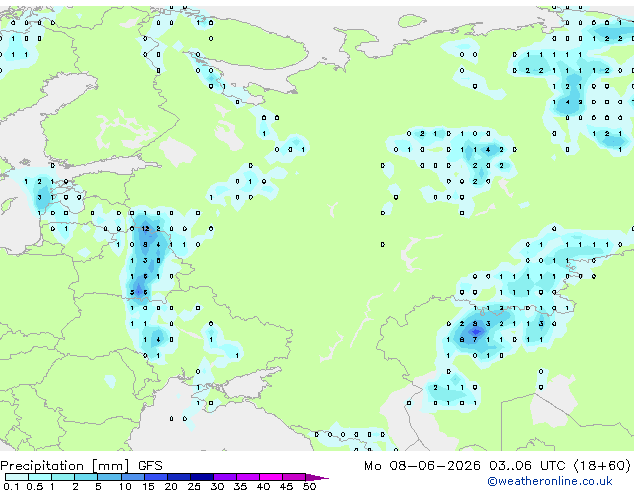Click the '03..06 UTC' time text
Viewport: 634px width, 490px height.
[527, 466]
